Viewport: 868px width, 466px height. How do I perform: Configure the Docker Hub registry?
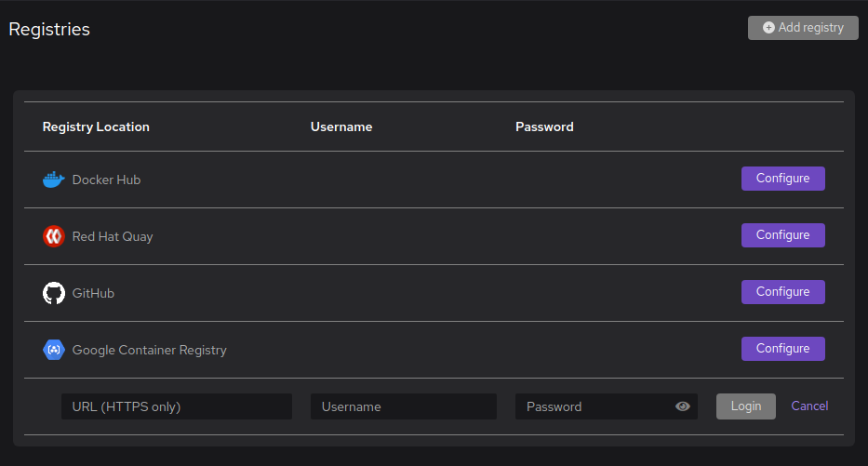pos(782,179)
